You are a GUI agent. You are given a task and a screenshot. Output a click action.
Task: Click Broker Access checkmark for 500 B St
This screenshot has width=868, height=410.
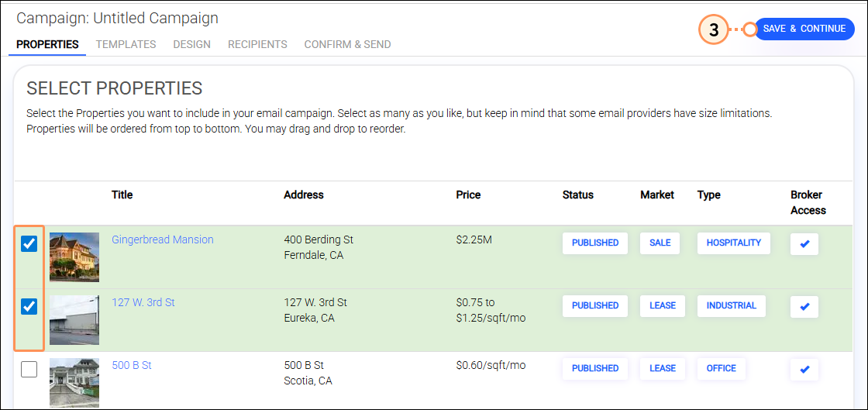click(804, 369)
